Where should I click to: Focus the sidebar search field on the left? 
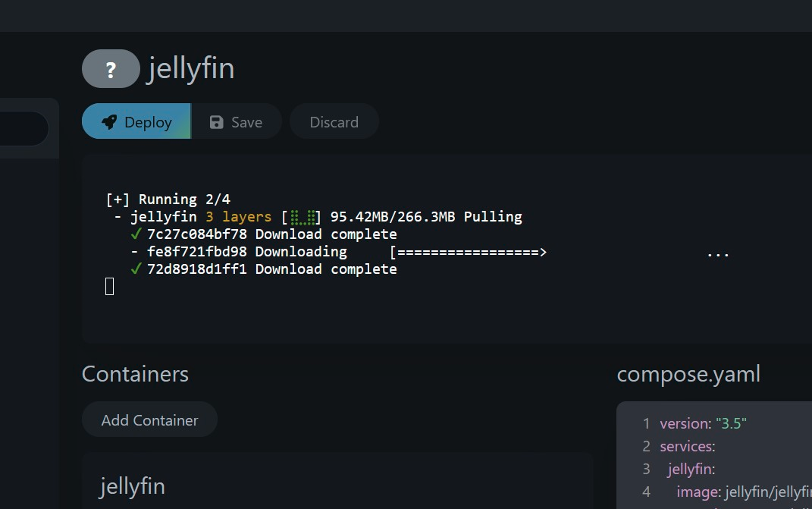pyautogui.click(x=23, y=129)
